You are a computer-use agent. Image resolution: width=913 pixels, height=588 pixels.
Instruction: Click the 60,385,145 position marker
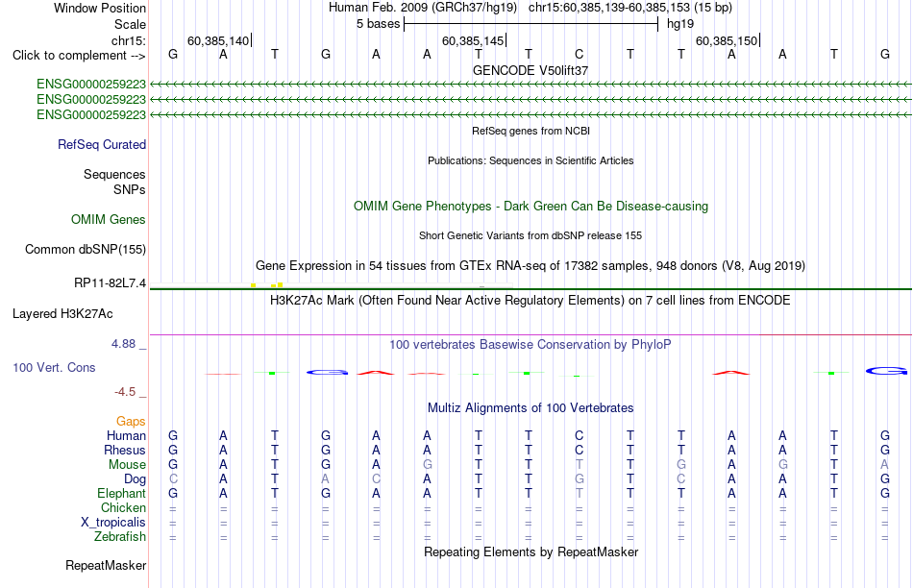click(473, 40)
